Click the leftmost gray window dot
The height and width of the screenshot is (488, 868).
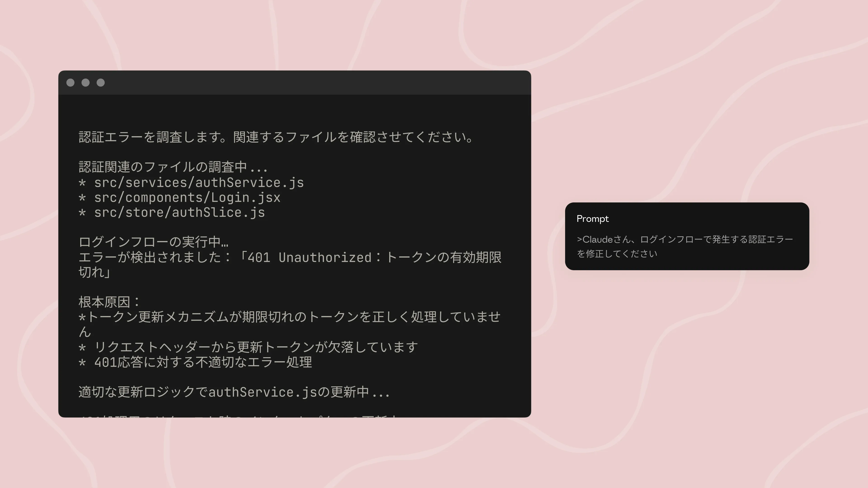tap(71, 82)
